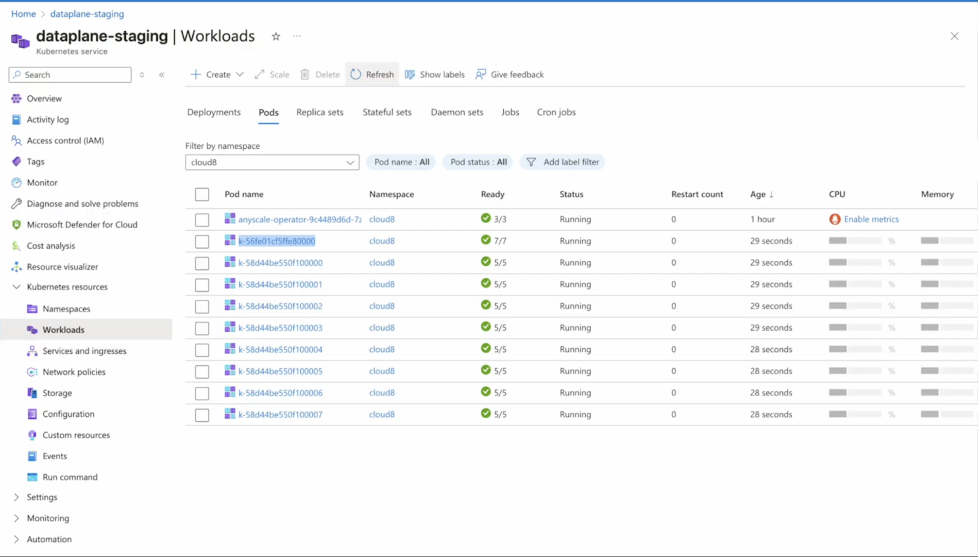The width and height of the screenshot is (980, 557).
Task: Switch to the Deployments tab
Action: [x=213, y=112]
